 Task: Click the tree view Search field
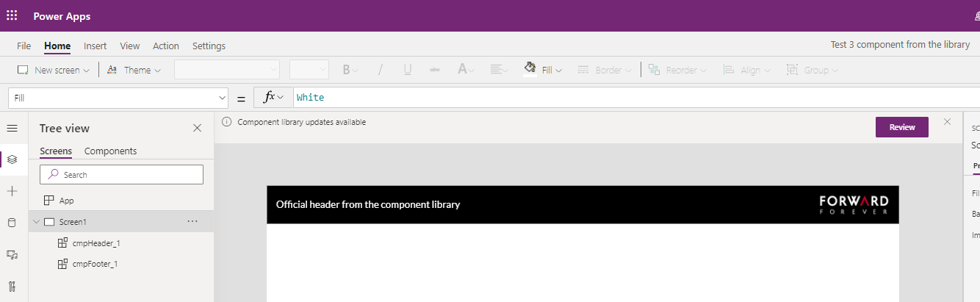[x=121, y=175]
